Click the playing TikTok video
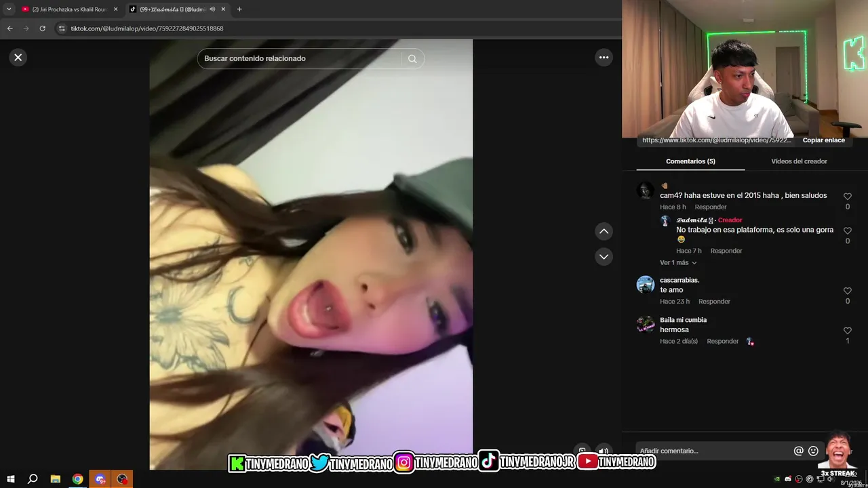This screenshot has width=868, height=488. click(311, 254)
